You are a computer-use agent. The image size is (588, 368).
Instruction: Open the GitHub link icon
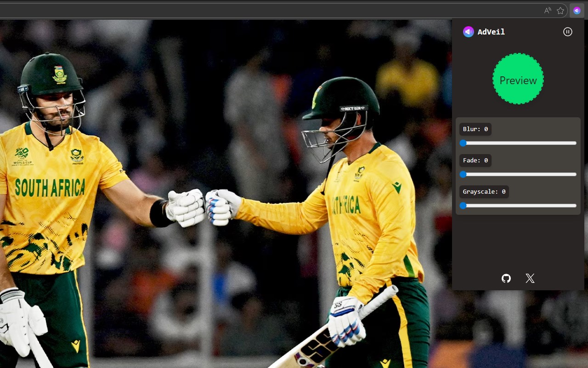click(x=506, y=278)
